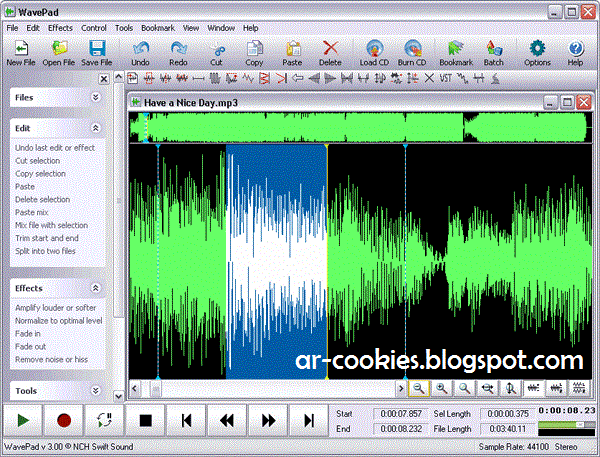Image resolution: width=600 pixels, height=457 pixels.
Task: Collapse the Effects panel section
Action: (x=95, y=288)
